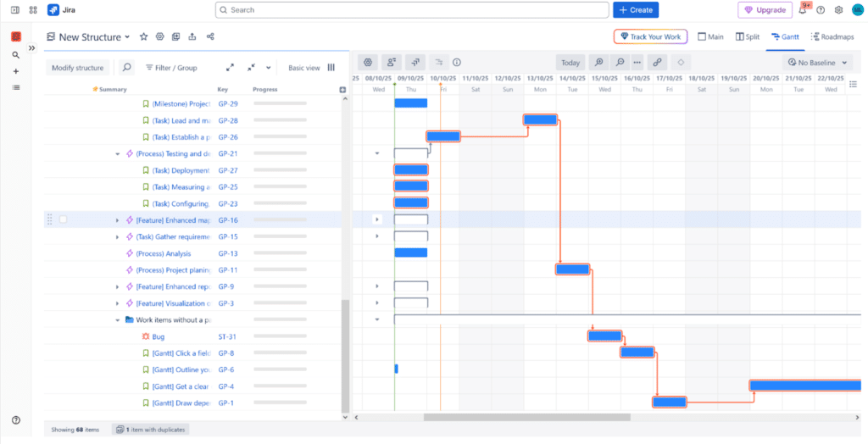Switch to the Roadmaps view tab
868x444 pixels.
point(832,37)
